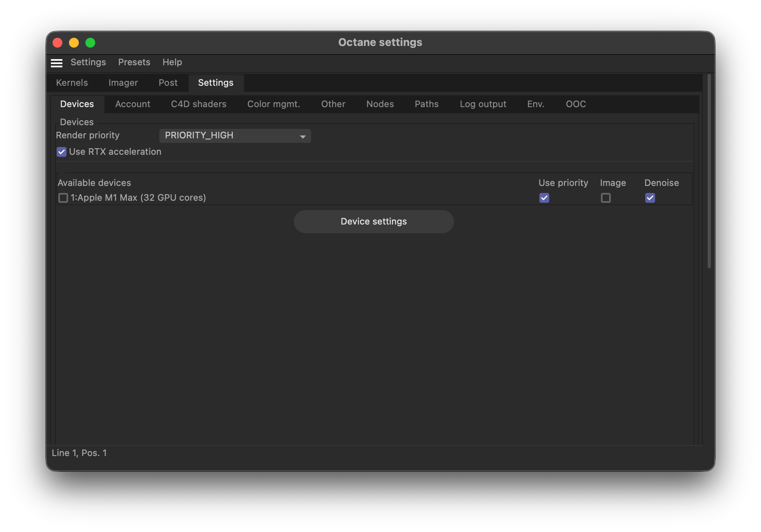Toggle Denoise checkbox for Apple M1 Max

click(x=650, y=198)
